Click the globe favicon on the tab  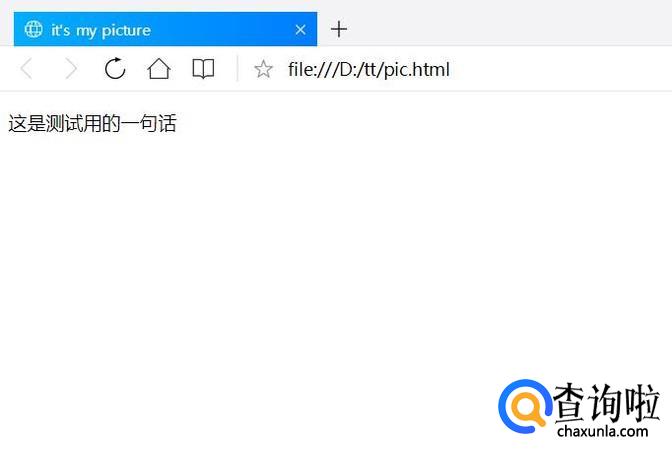(x=33, y=29)
